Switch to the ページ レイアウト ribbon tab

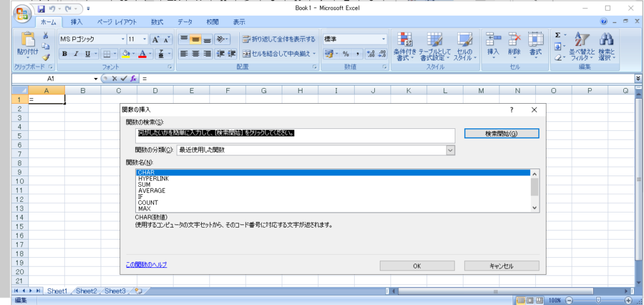tap(116, 22)
